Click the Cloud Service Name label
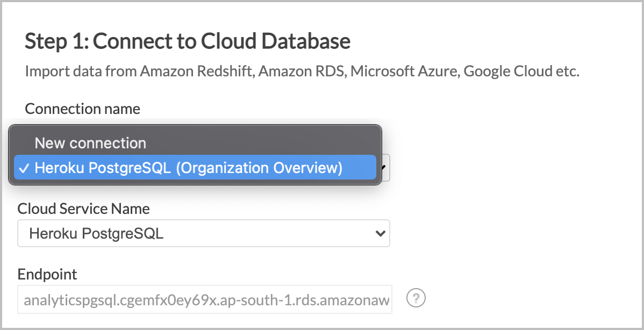644x330 pixels. pyautogui.click(x=83, y=209)
